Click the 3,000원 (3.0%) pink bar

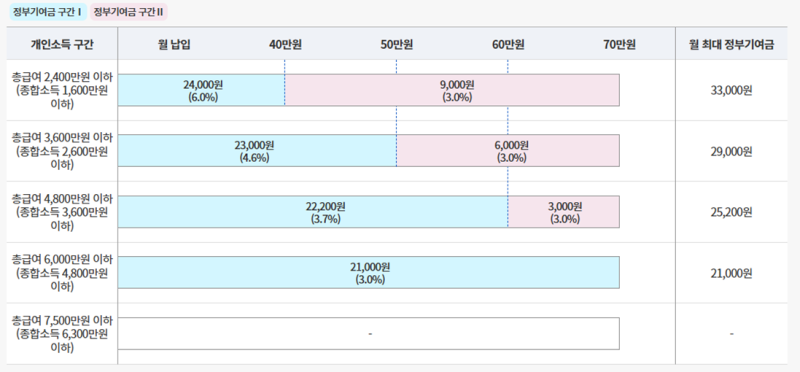click(564, 212)
